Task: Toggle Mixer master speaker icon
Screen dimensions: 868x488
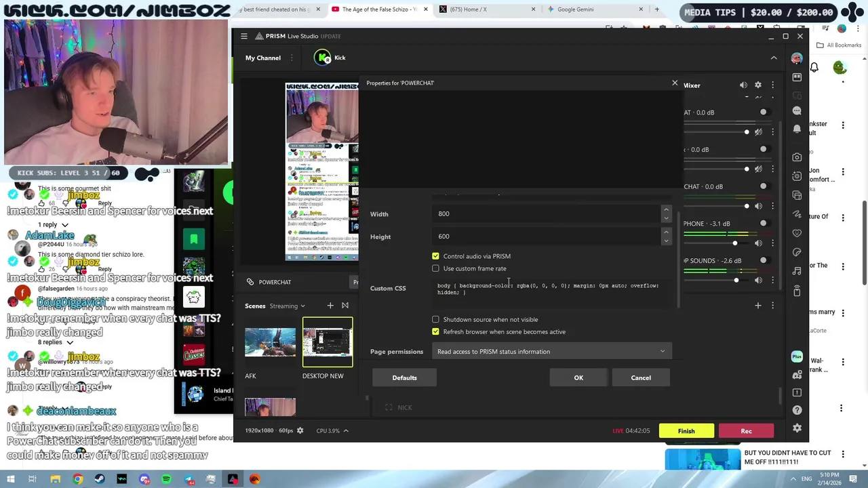Action: 743,85
